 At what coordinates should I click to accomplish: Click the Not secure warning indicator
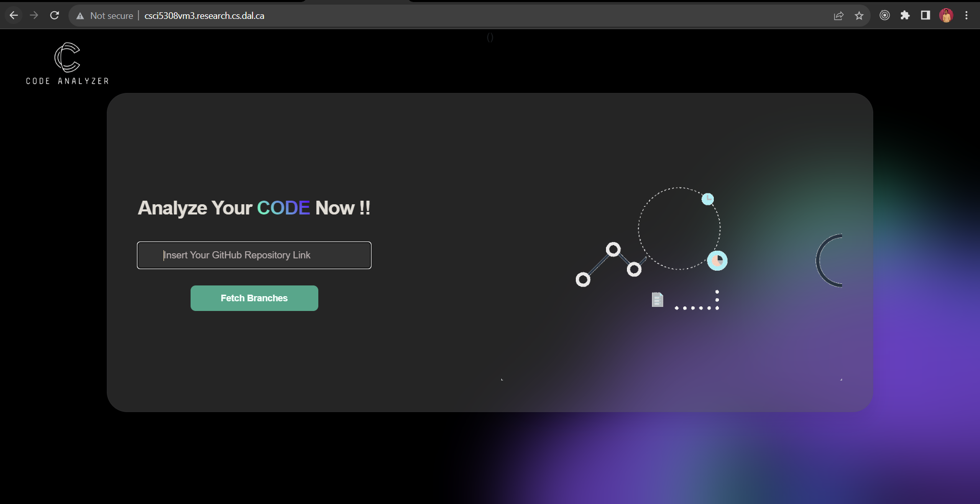105,16
